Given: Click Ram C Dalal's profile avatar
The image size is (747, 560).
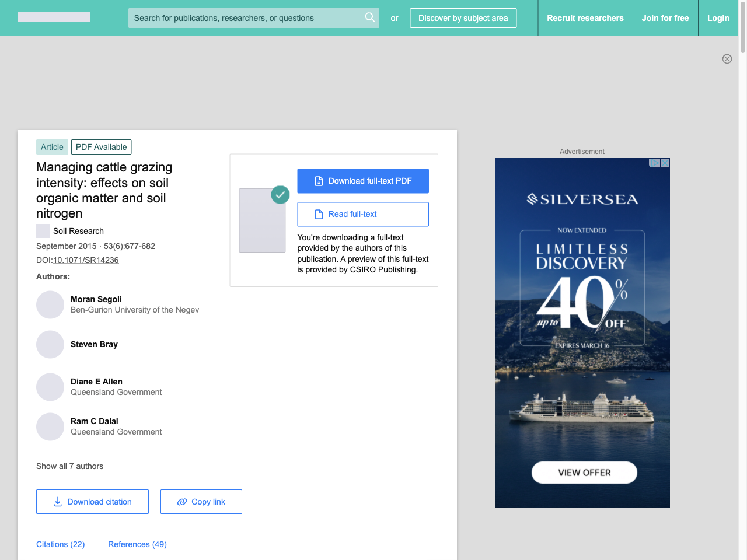Looking at the screenshot, I should coord(50,426).
